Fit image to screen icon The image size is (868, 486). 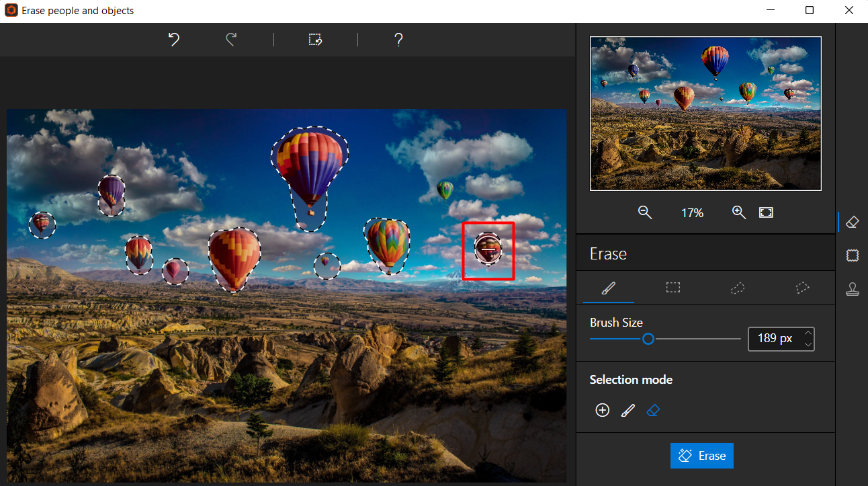tap(766, 212)
